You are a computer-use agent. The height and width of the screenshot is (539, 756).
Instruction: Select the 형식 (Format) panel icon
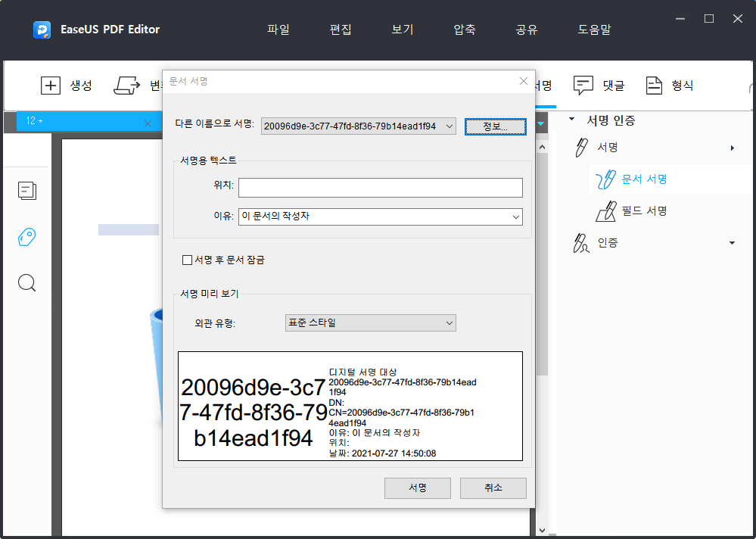coord(652,86)
